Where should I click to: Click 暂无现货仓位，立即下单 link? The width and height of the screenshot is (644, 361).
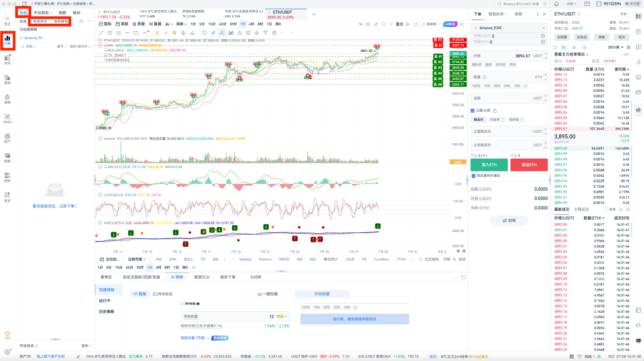[55, 206]
